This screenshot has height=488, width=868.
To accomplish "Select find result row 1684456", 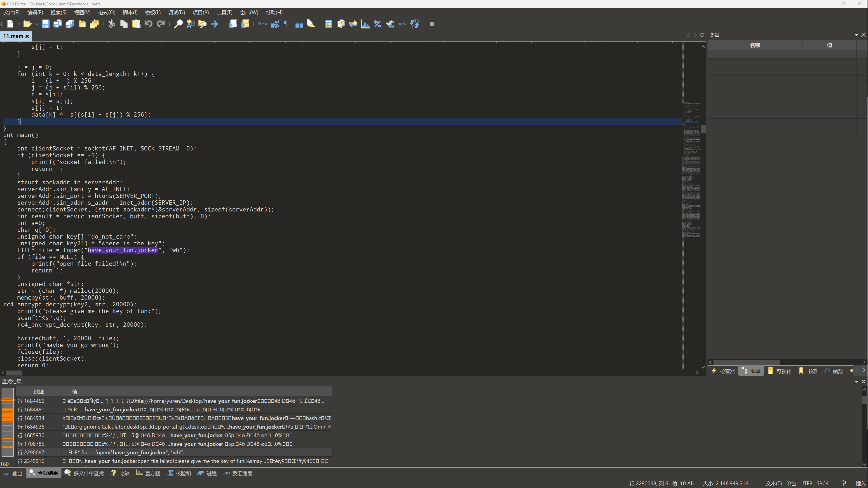I will point(174,401).
